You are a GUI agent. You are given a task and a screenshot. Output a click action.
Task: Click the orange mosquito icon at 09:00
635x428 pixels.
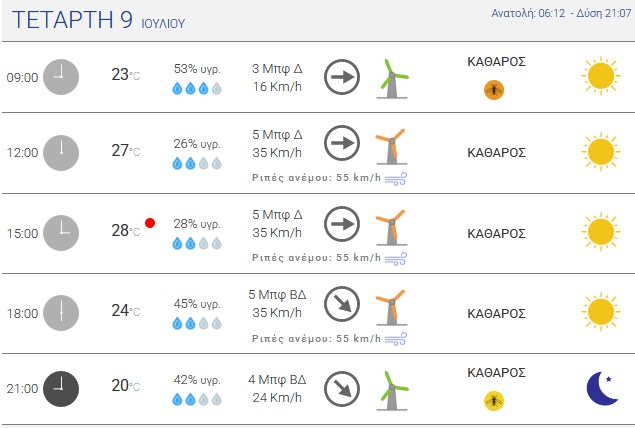coord(494,90)
